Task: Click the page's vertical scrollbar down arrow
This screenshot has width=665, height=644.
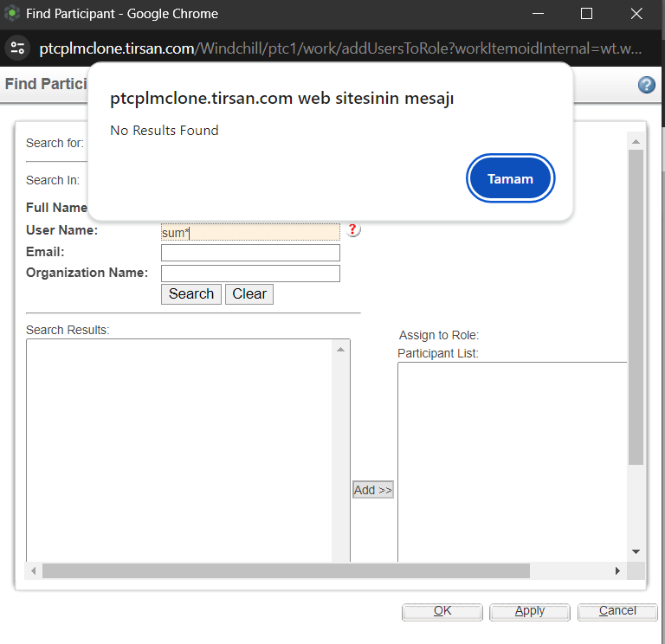Action: (x=636, y=551)
